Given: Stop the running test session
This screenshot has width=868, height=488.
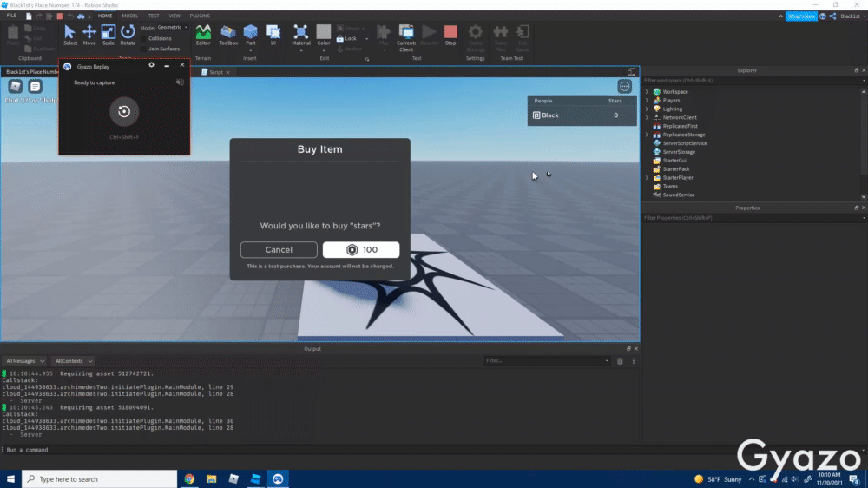Looking at the screenshot, I should tap(450, 35).
